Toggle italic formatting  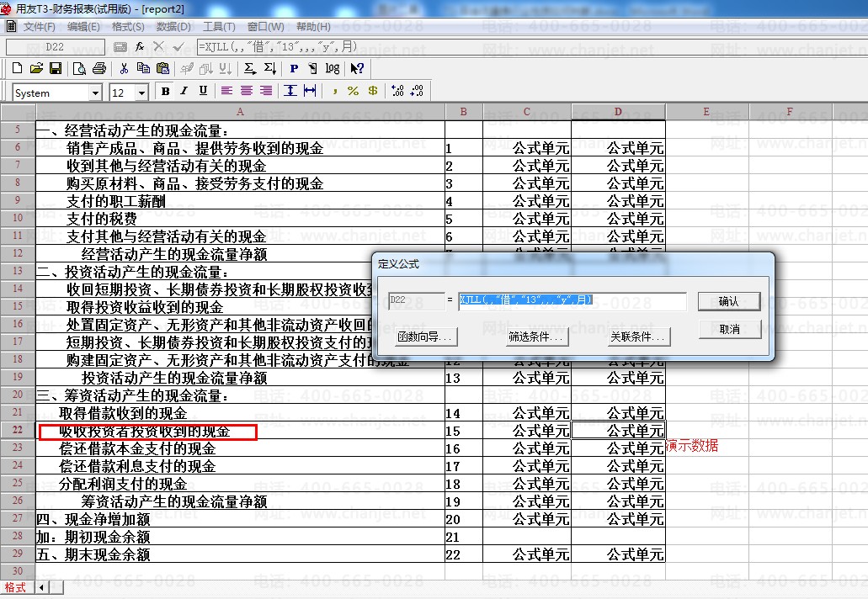pos(184,91)
